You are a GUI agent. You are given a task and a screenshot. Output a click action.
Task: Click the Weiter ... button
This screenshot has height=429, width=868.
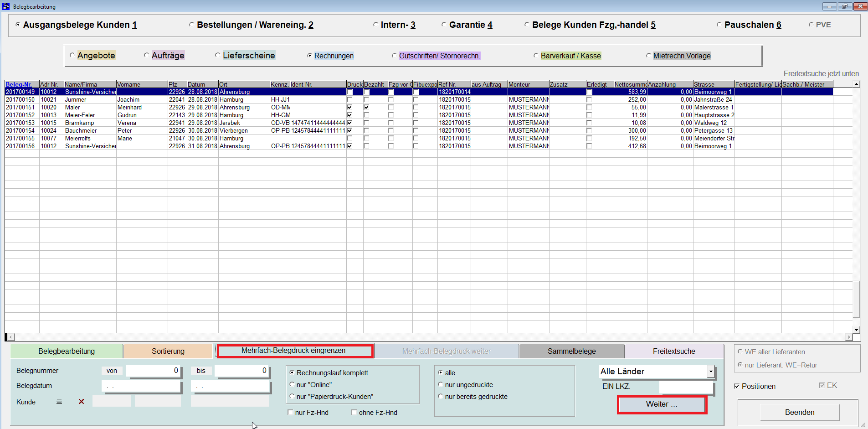pyautogui.click(x=662, y=404)
